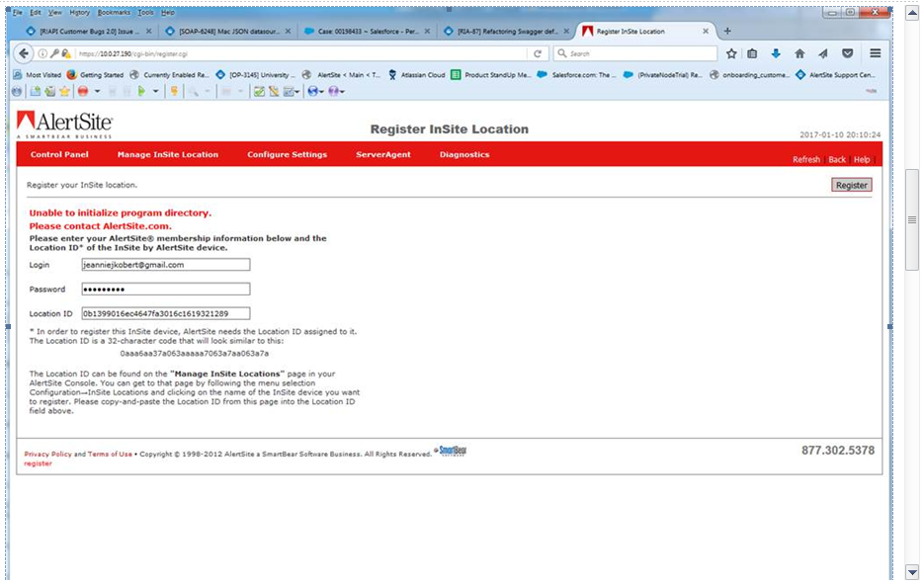924x586 pixels.
Task: Switch to the RIAPI Customer Bugs tab
Action: [88, 32]
